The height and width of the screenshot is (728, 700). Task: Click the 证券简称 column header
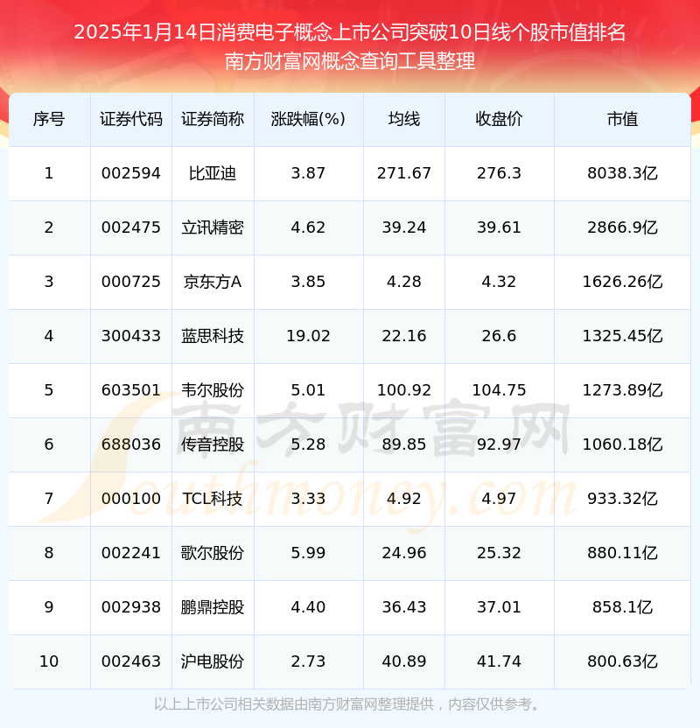[213, 119]
